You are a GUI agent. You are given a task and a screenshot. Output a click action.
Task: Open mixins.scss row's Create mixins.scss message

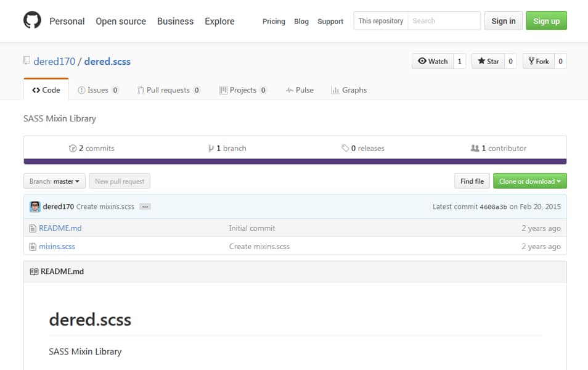point(259,247)
